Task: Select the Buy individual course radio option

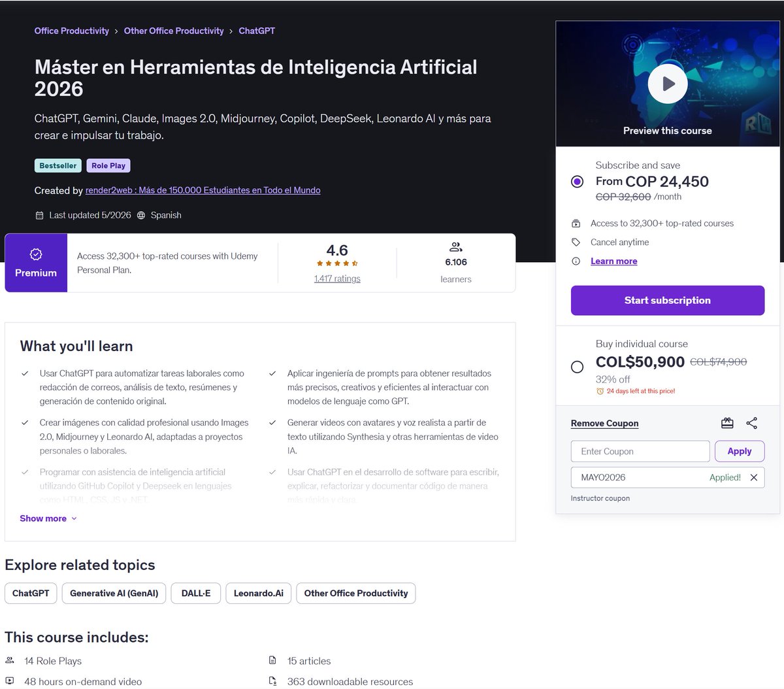Action: [577, 367]
